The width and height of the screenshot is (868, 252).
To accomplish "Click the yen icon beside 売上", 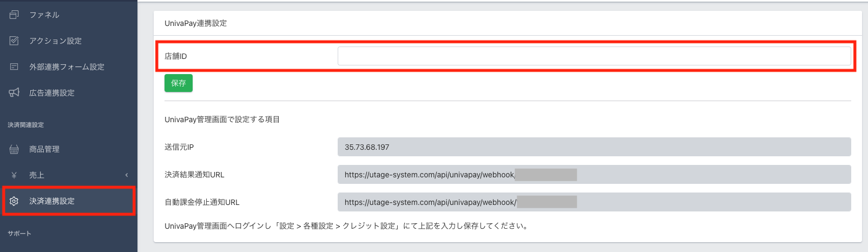I will click(x=14, y=175).
